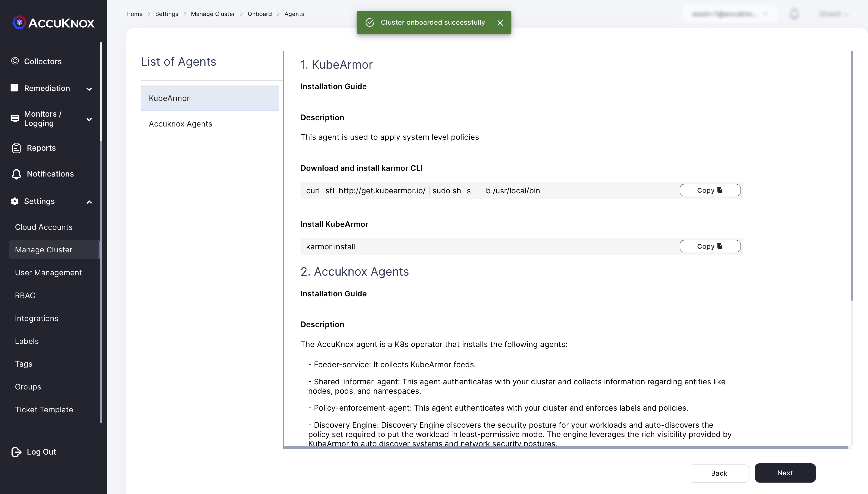Open User Management settings
Screen dimensions: 868x494
click(48, 272)
